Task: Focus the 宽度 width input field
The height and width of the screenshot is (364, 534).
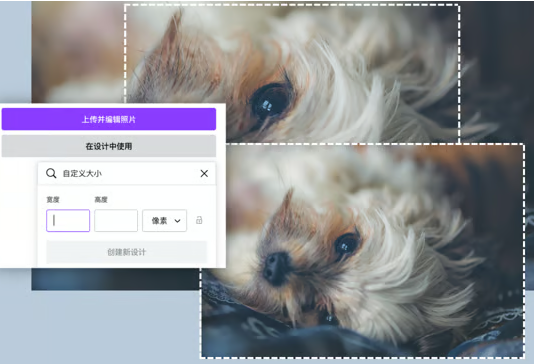Action: [68, 221]
